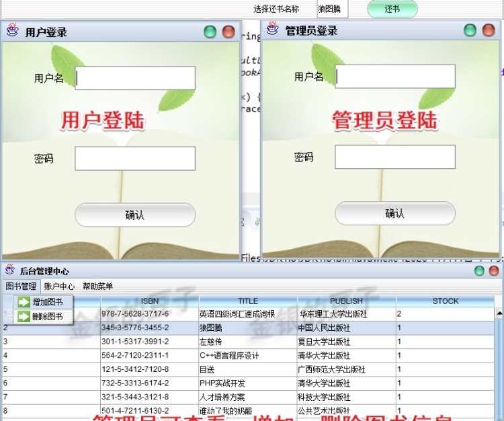
Task: Close 后台管理中心 window with red button
Action: coord(494,271)
